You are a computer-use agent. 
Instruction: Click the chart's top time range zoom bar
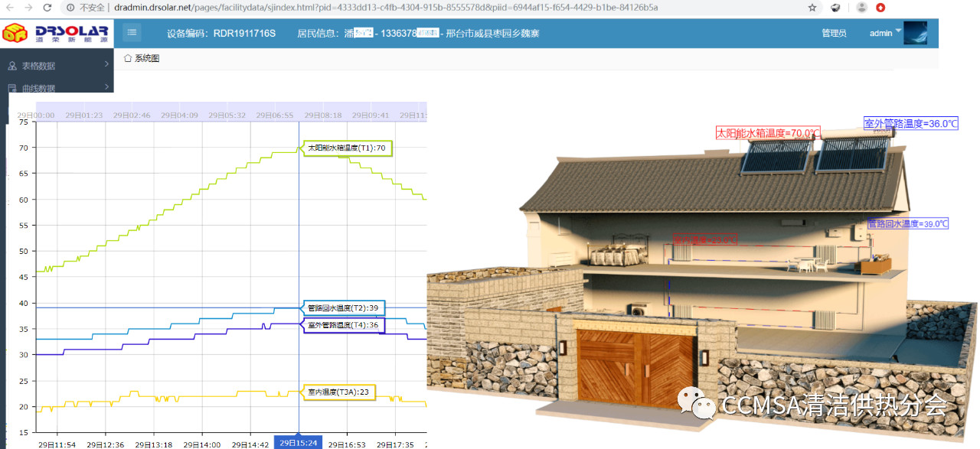click(x=231, y=115)
